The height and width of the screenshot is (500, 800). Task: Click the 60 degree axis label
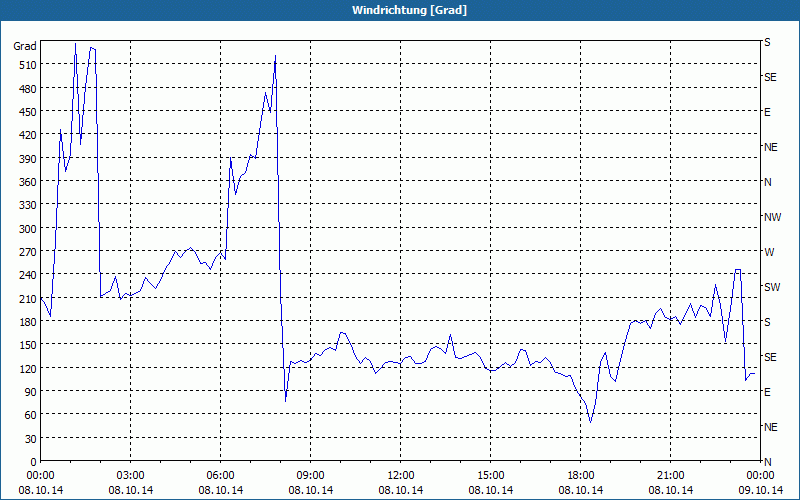pos(31,415)
